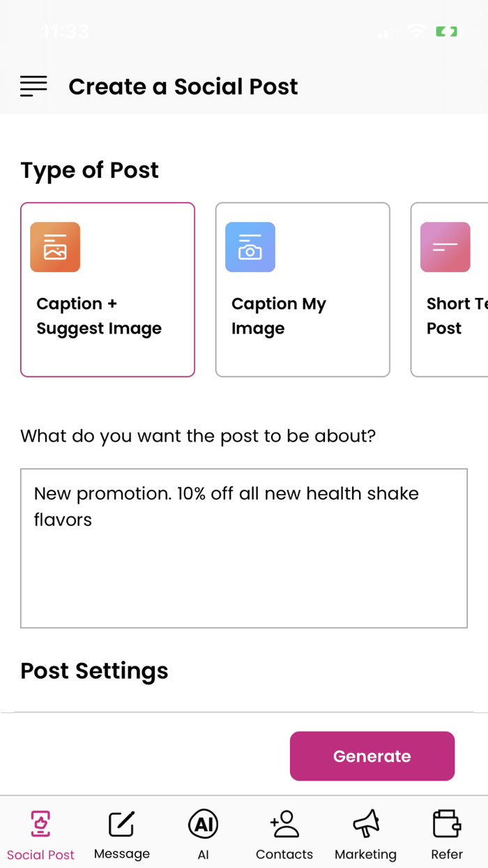Image resolution: width=488 pixels, height=868 pixels.
Task: Click the post description text box
Action: [244, 548]
